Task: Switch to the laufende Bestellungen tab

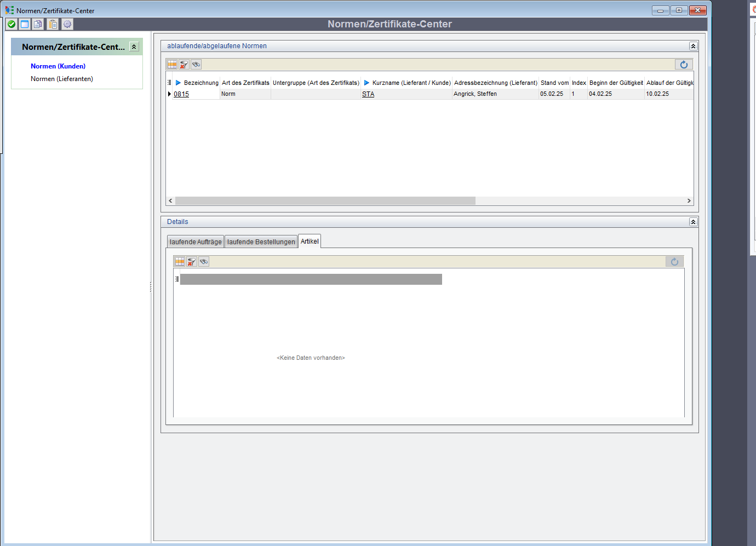Action: pos(261,242)
